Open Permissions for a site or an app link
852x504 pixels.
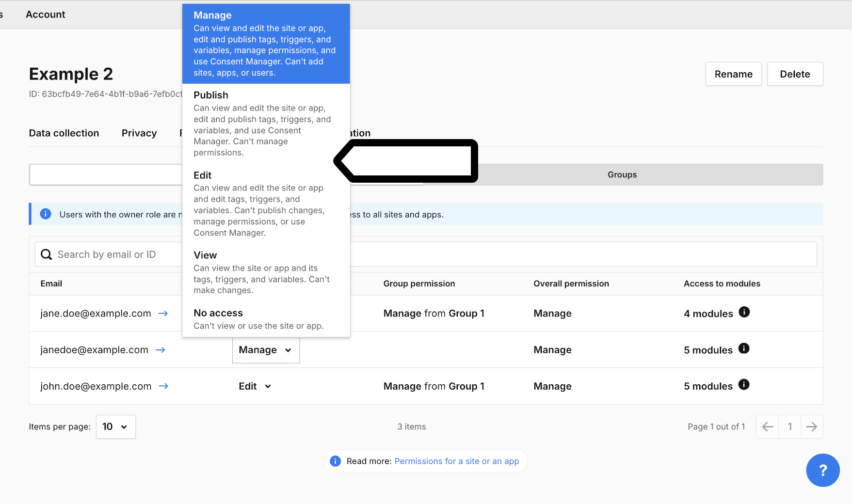457,461
